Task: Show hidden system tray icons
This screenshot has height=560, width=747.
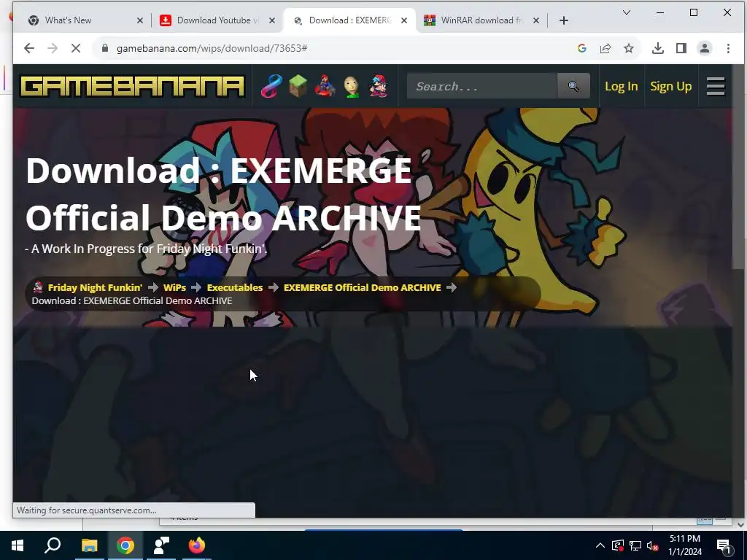Action: click(x=600, y=545)
